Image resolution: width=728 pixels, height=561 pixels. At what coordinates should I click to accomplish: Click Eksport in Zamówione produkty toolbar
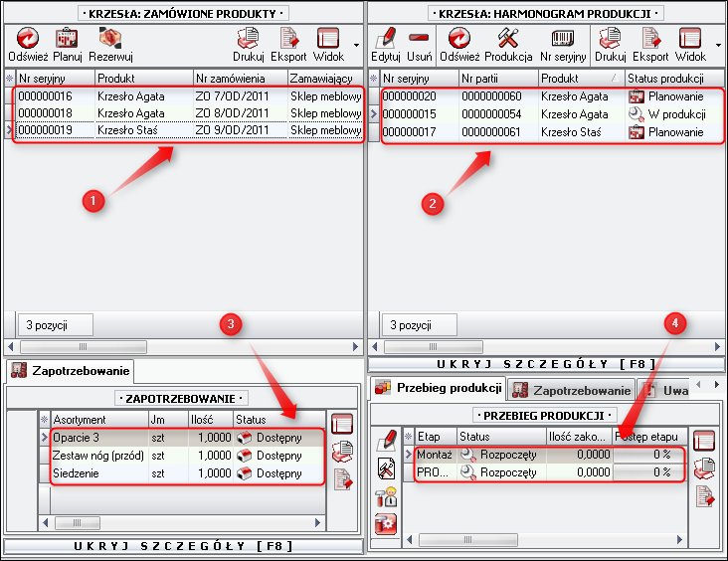click(x=288, y=45)
